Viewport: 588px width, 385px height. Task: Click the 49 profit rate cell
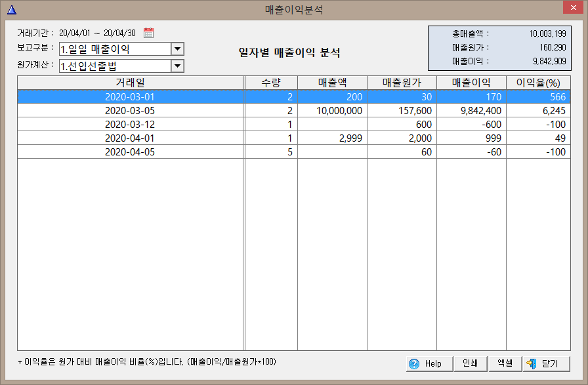click(x=538, y=138)
